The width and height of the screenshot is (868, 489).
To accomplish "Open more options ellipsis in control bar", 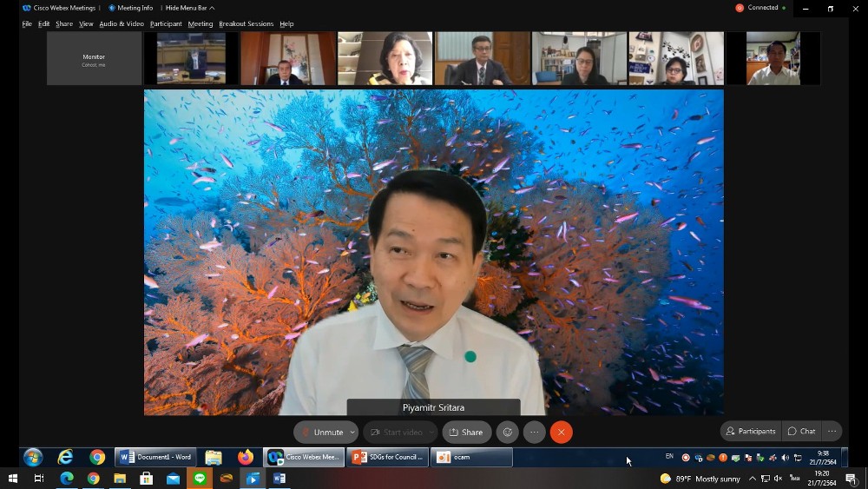I will pos(535,432).
